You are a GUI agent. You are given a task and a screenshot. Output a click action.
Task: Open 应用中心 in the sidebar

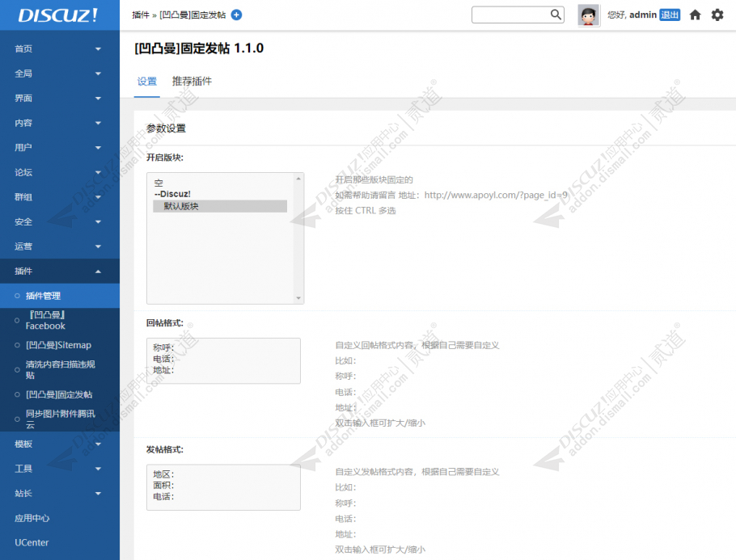point(60,518)
